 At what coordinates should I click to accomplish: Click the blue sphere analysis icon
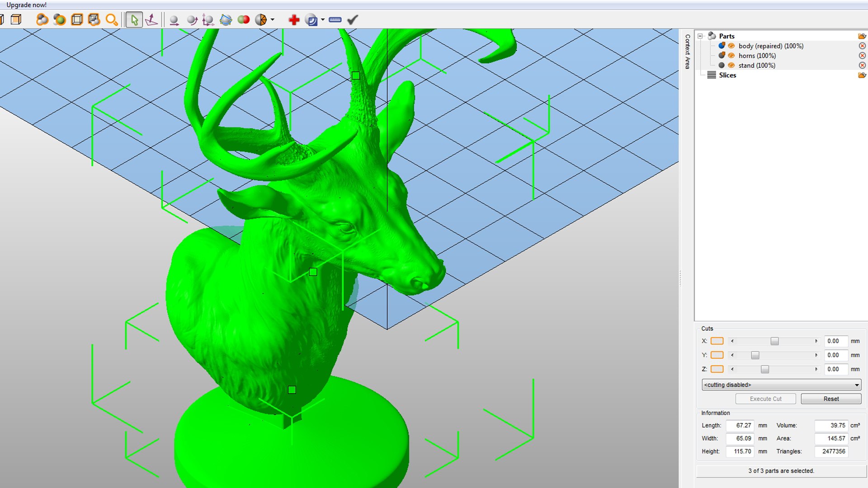(311, 20)
